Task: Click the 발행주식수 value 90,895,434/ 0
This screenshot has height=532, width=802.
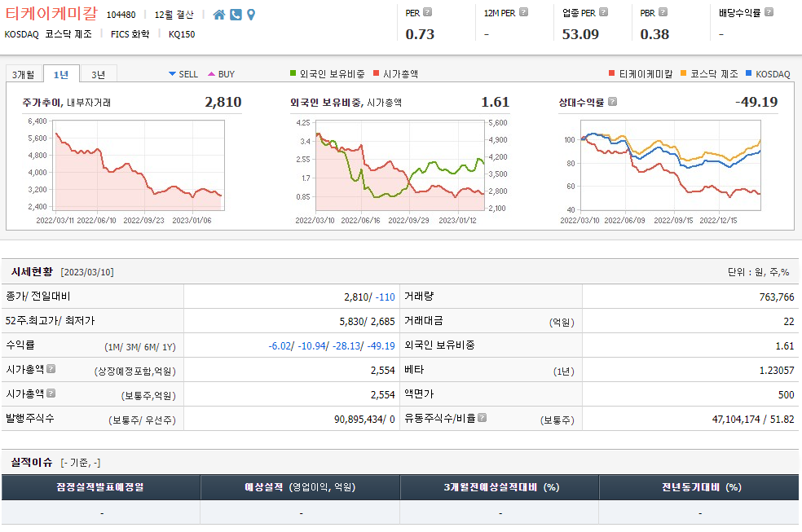Action: [x=364, y=420]
